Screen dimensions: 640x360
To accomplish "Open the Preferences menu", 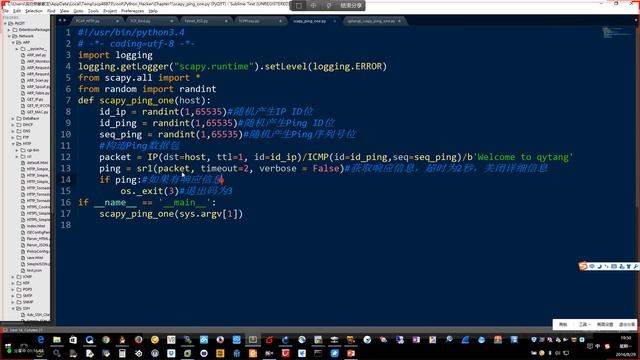I will tap(132, 11).
